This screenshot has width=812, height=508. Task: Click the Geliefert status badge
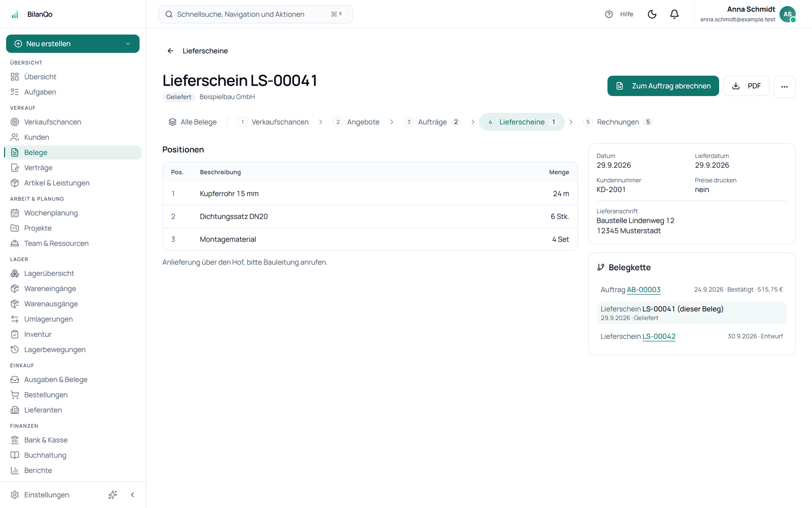click(179, 97)
